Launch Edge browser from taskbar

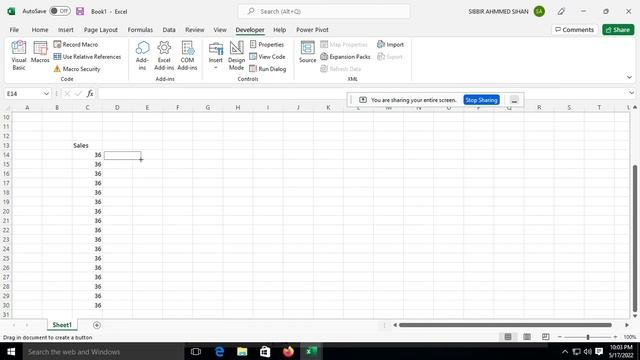(x=219, y=351)
